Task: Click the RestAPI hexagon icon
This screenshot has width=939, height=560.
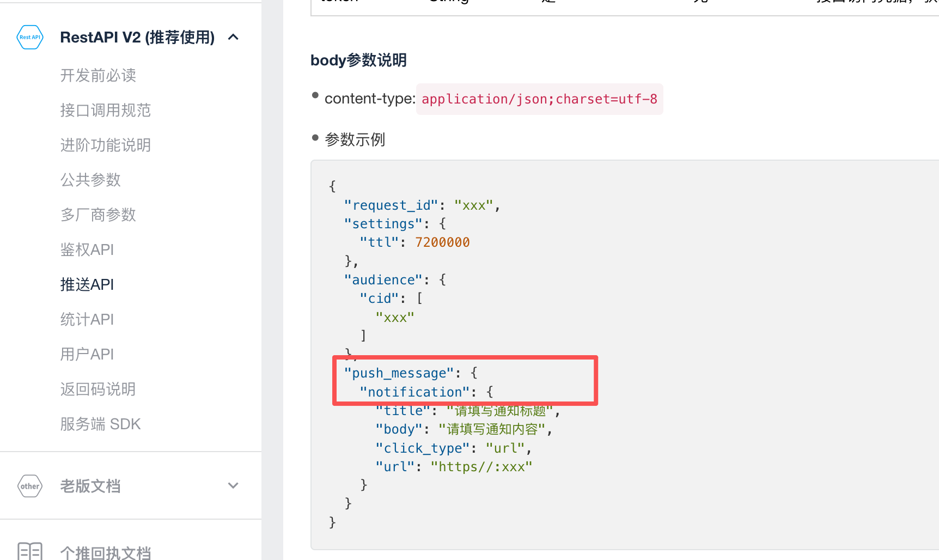Action: coord(30,37)
